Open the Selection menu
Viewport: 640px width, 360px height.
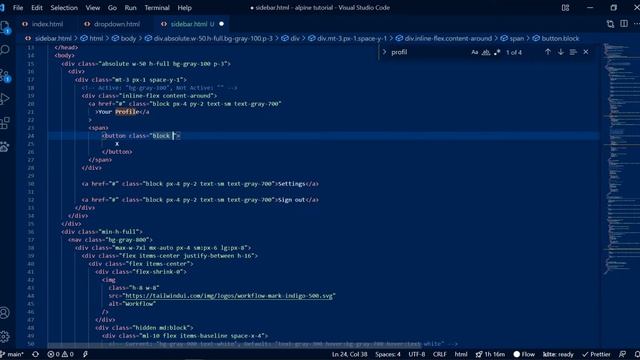point(64,8)
